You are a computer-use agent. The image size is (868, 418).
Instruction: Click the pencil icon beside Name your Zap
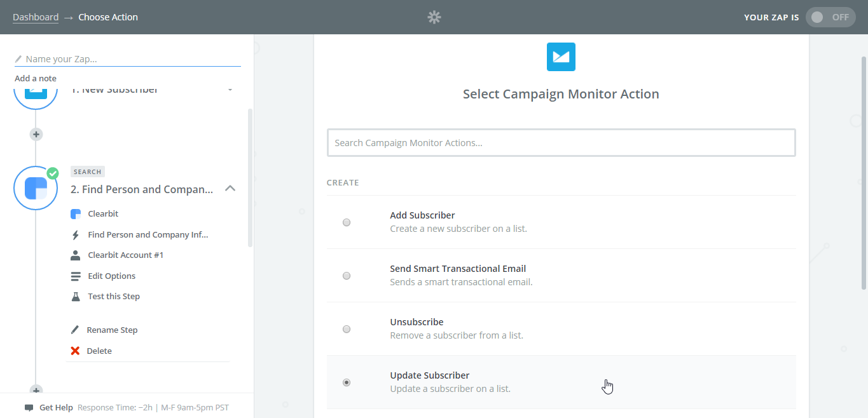tap(18, 59)
